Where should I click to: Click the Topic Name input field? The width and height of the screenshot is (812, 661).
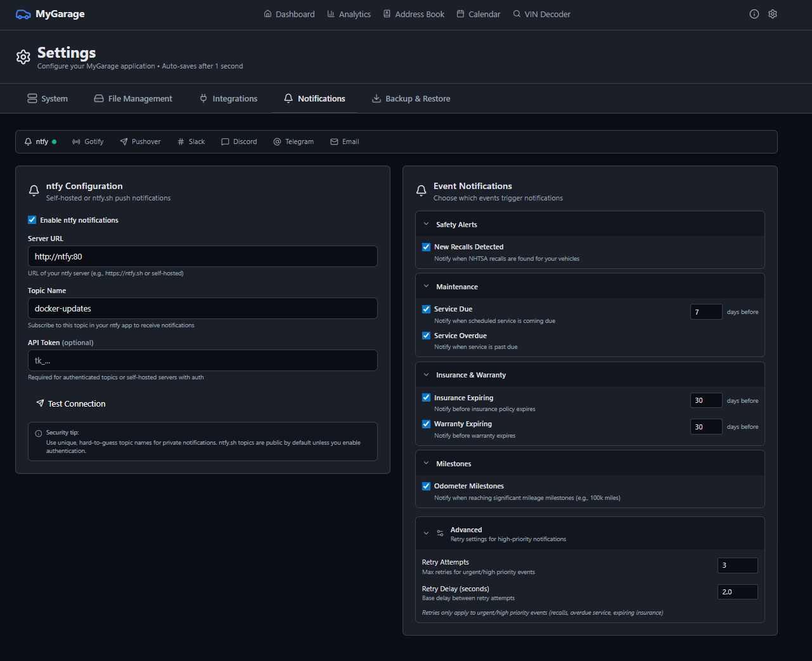[x=202, y=308]
